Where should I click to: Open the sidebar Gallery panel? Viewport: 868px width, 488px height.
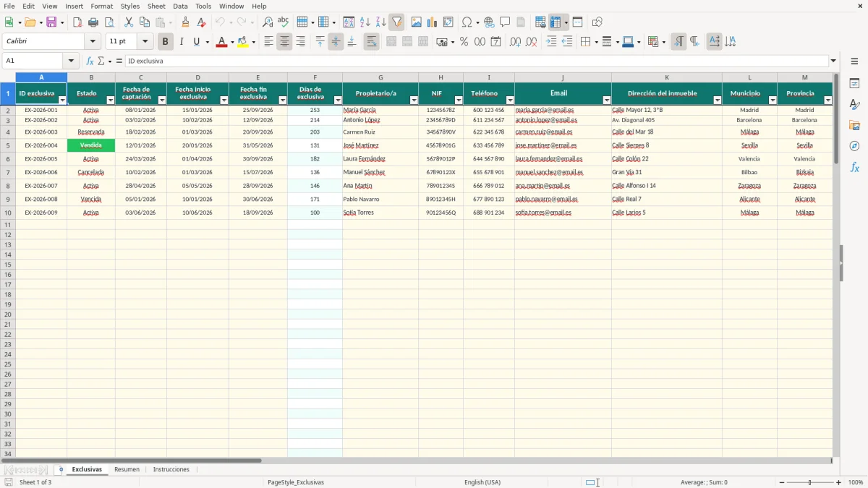854,125
